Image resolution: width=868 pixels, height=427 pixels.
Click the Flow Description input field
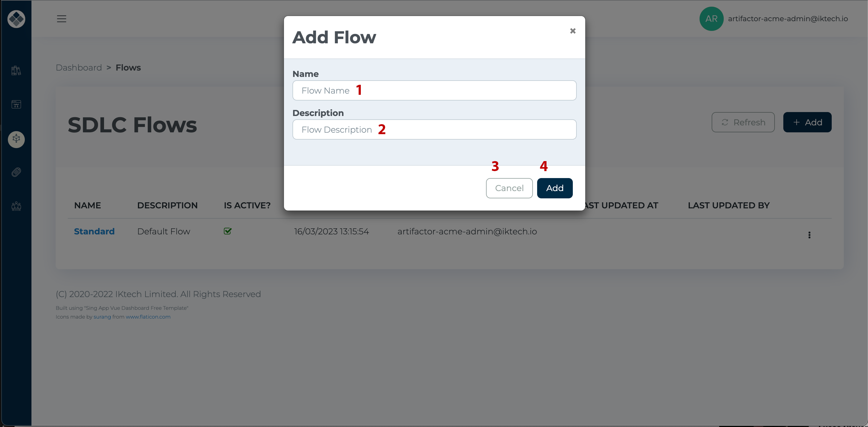coord(434,129)
